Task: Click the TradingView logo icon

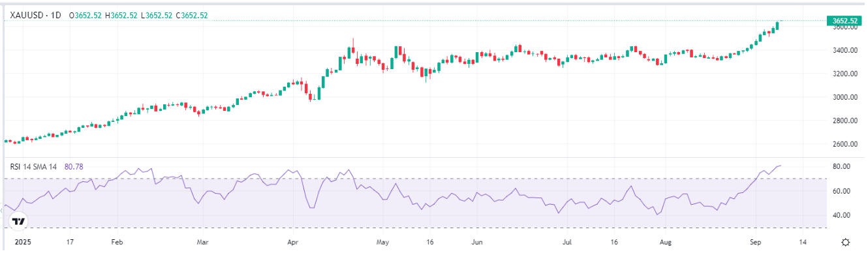Action: 19,222
